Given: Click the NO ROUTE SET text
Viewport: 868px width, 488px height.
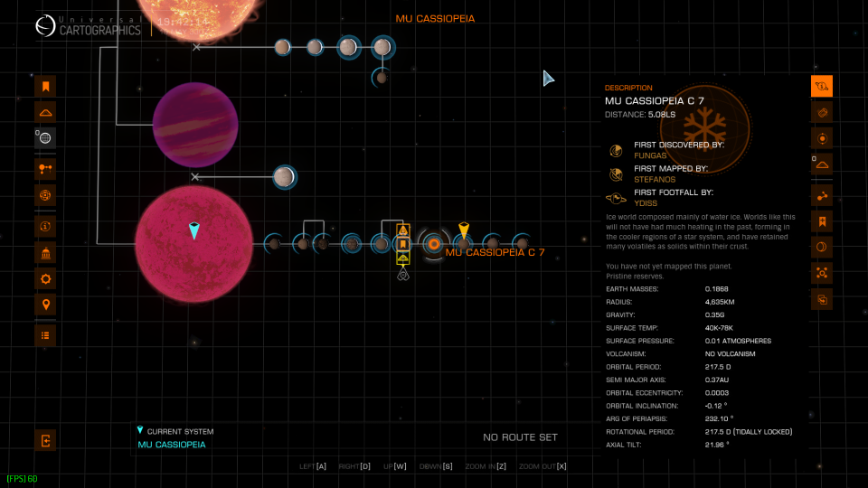Looking at the screenshot, I should click(520, 437).
